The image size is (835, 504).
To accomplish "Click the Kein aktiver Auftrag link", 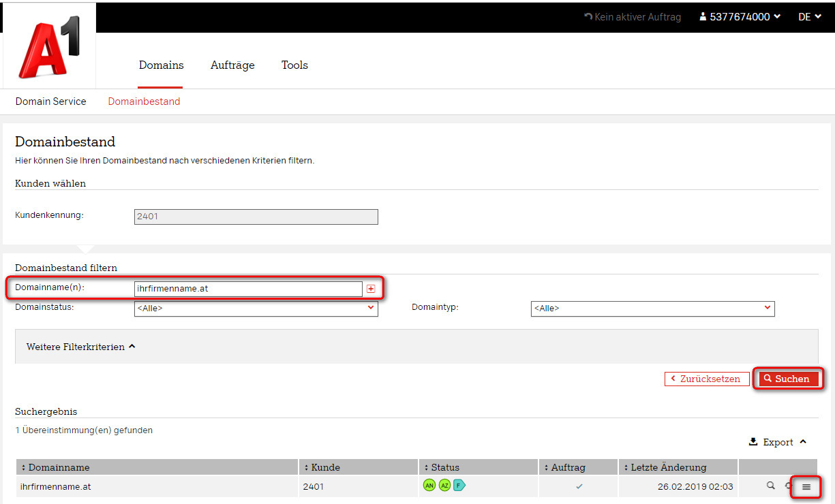I will click(x=633, y=17).
